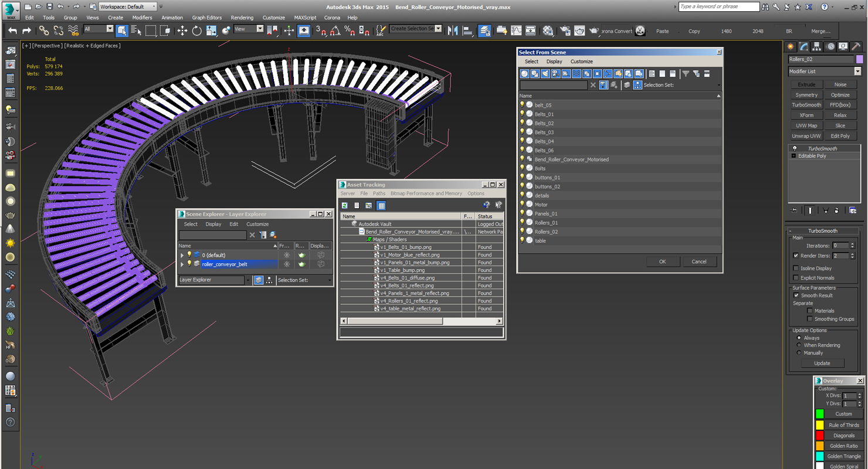Viewport: 868px width, 469px height.
Task: Open Render Setup teapot icon
Action: tap(565, 30)
